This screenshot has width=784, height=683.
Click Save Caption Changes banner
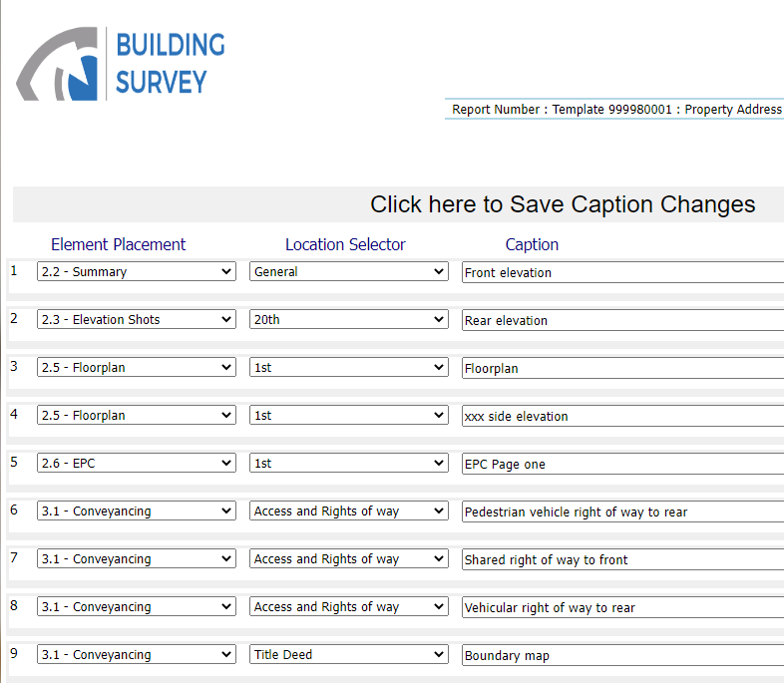pyautogui.click(x=563, y=204)
